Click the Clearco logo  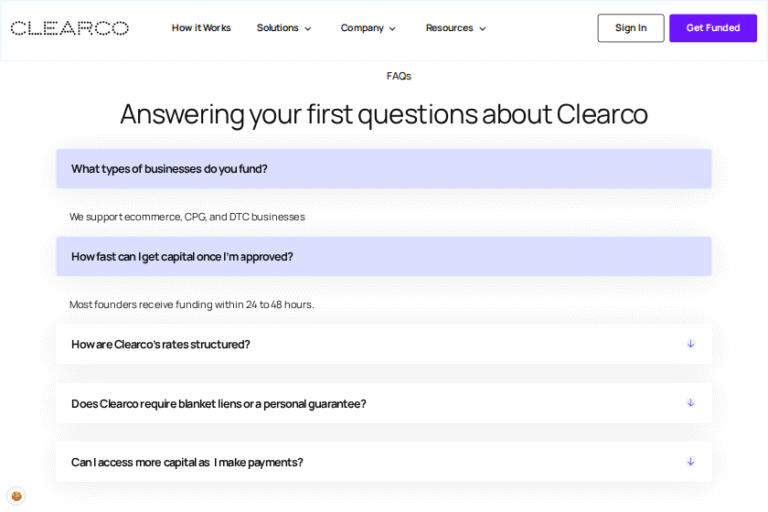coord(69,28)
